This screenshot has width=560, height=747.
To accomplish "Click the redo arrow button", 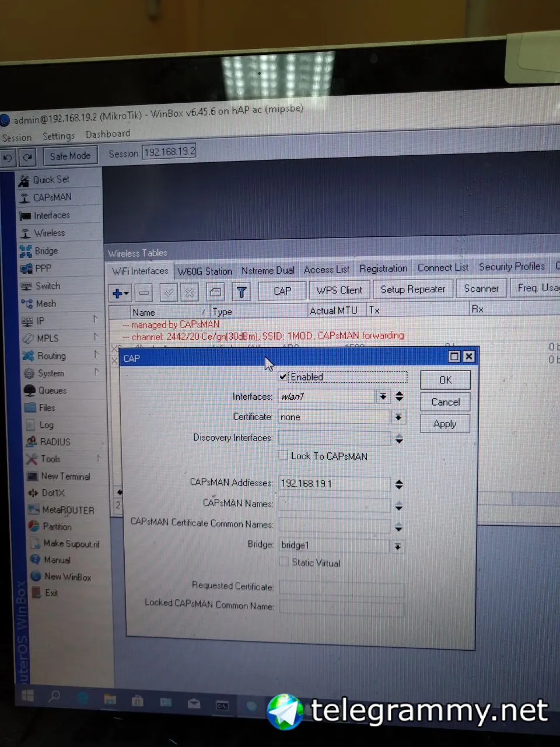I will pyautogui.click(x=28, y=157).
